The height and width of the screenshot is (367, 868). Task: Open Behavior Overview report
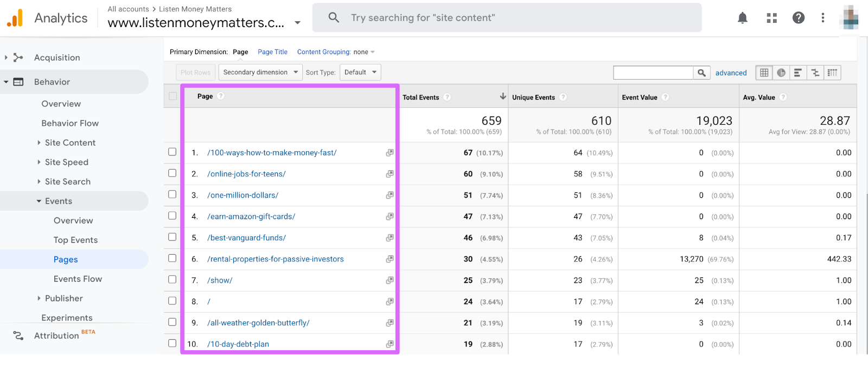tap(61, 104)
